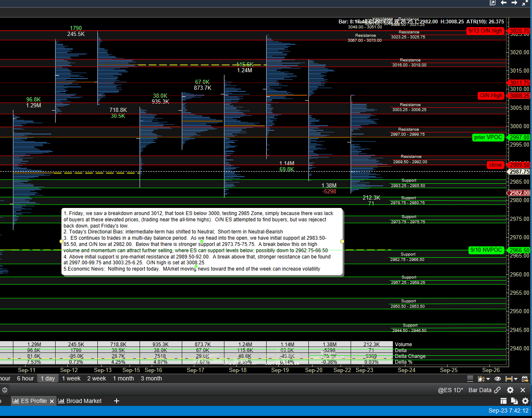Screen dimensions: 532x418
Task: Click the 1.38M volume label on Sep-20 profile
Action: point(329,185)
